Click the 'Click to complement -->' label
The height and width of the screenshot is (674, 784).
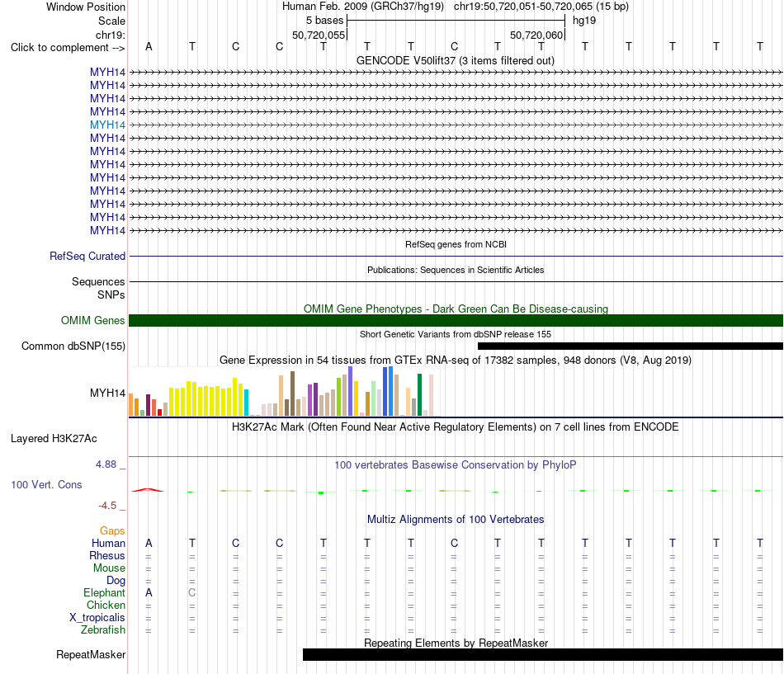tap(68, 48)
